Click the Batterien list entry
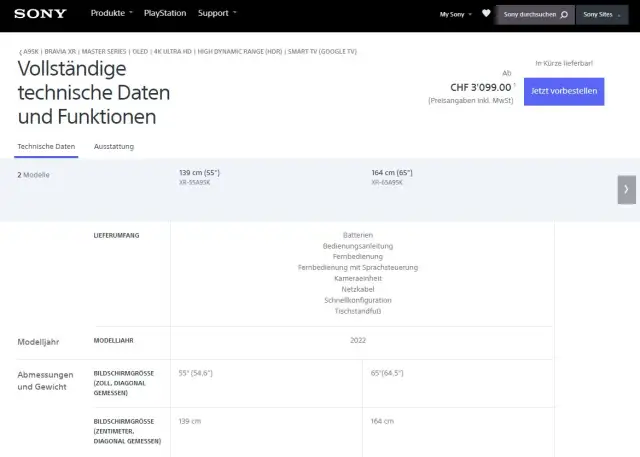 358,235
